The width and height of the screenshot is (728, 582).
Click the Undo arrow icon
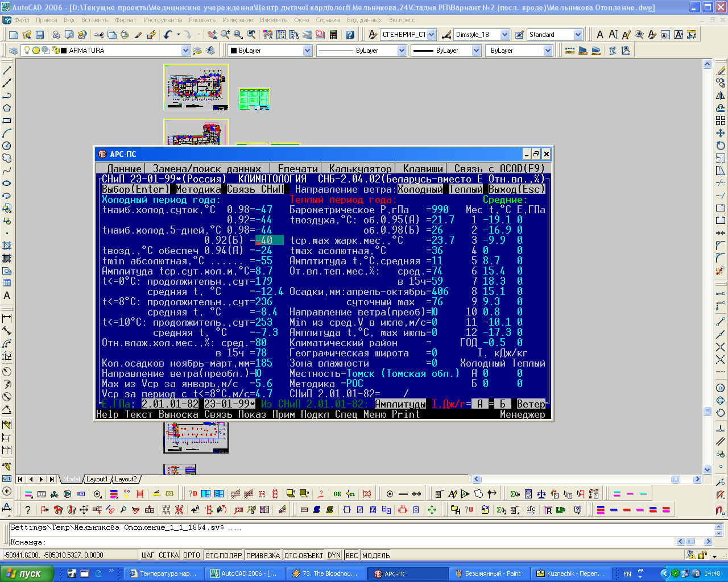click(168, 35)
